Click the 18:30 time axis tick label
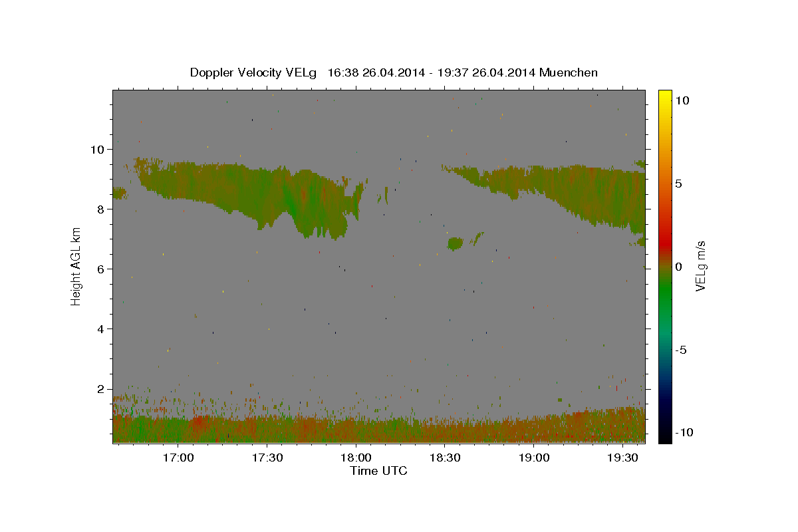The image size is (798, 532). [x=445, y=458]
